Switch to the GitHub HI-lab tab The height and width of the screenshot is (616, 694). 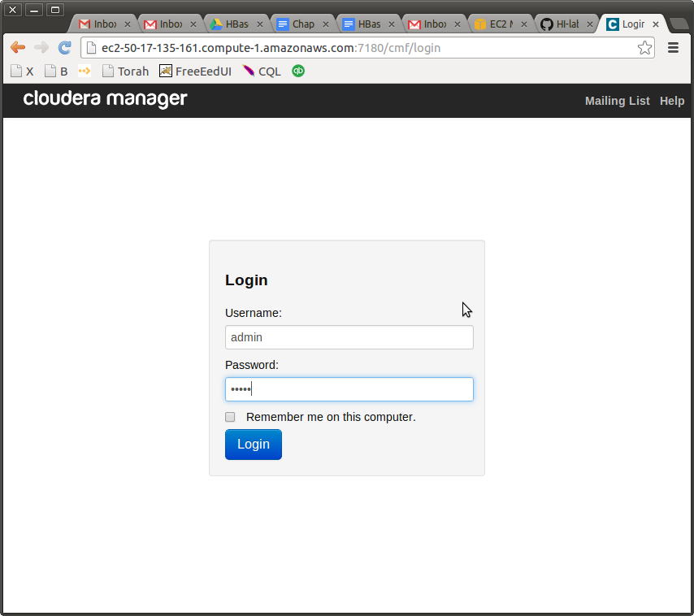click(565, 24)
